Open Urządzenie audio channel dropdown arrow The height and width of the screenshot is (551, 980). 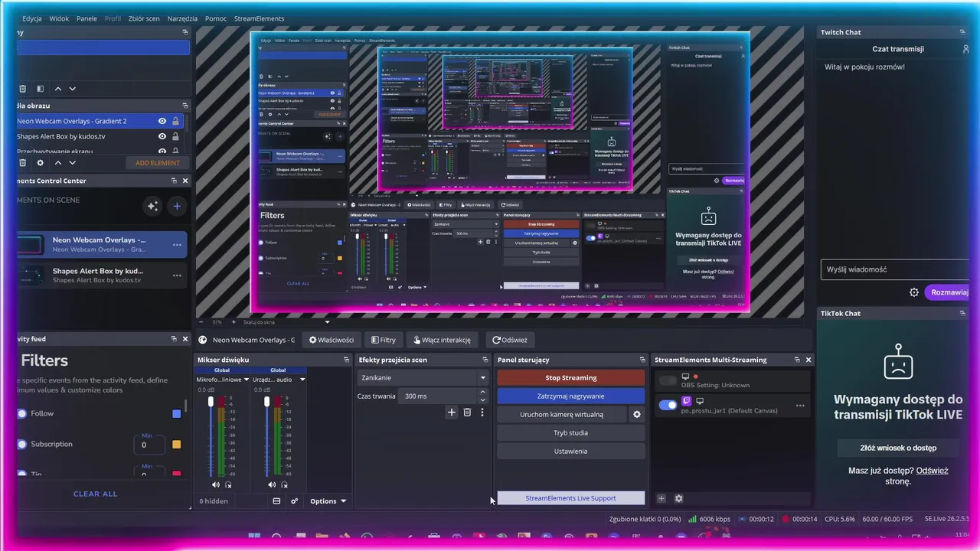[302, 380]
